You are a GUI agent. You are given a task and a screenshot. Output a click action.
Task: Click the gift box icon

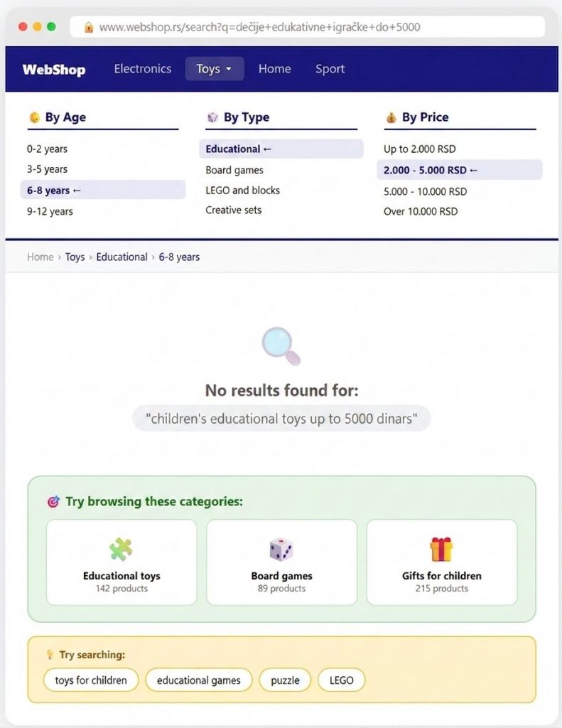click(441, 549)
